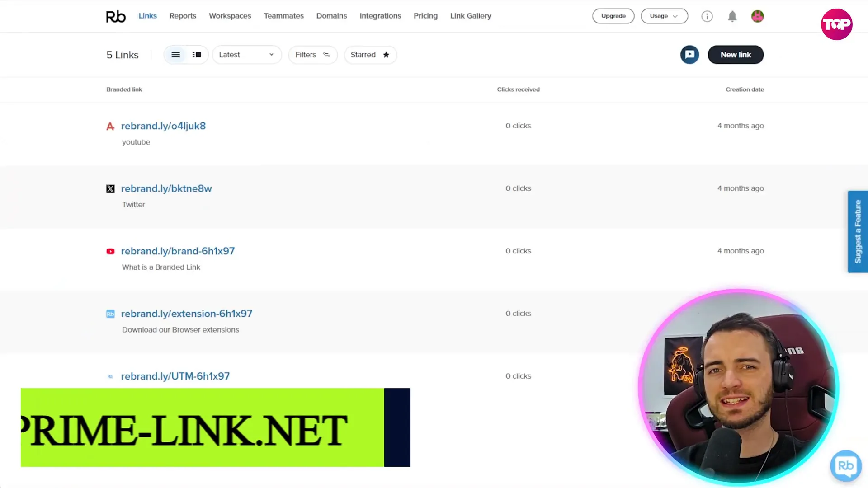This screenshot has height=488, width=868.
Task: Switch to compact list view
Action: click(176, 55)
